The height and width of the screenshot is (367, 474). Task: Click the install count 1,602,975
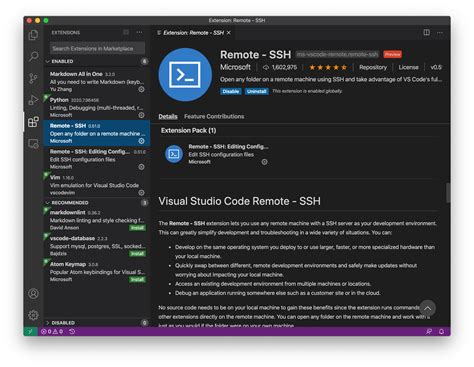[x=280, y=67]
